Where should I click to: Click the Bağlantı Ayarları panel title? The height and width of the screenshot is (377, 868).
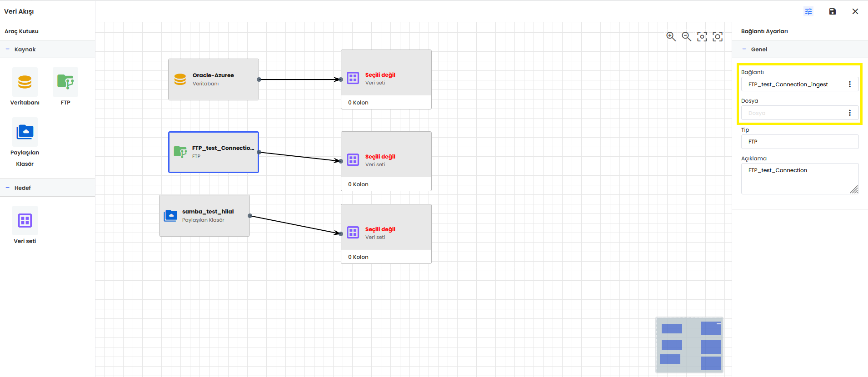(764, 31)
